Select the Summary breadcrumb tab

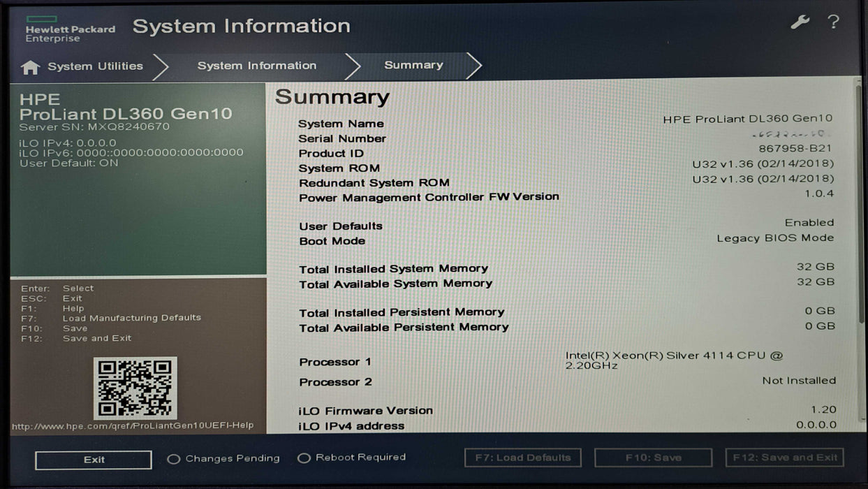pyautogui.click(x=413, y=65)
